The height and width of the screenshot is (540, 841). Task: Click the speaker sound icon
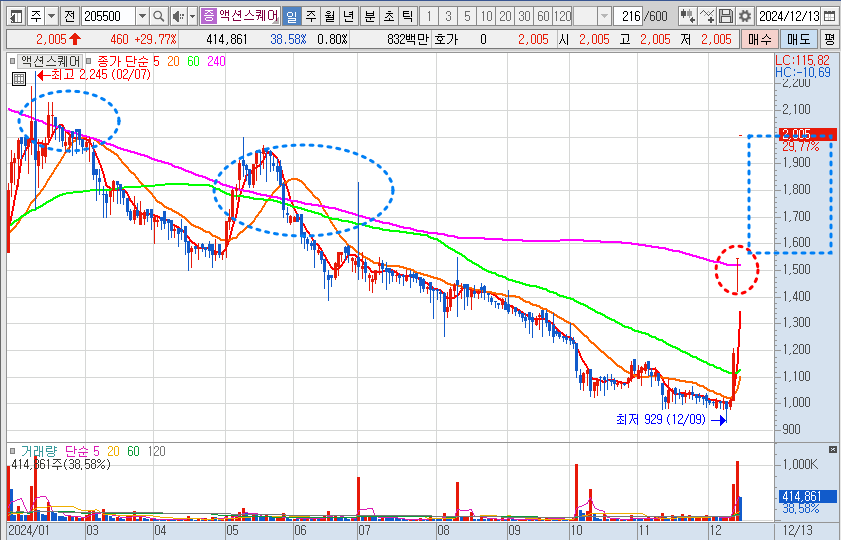pos(178,16)
